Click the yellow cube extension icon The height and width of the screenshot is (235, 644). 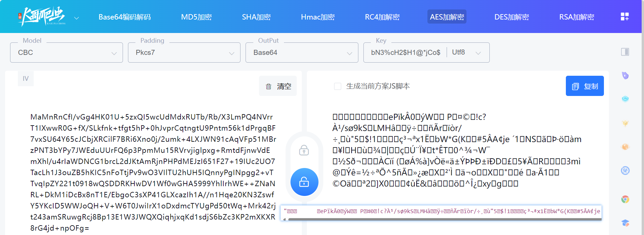(625, 123)
